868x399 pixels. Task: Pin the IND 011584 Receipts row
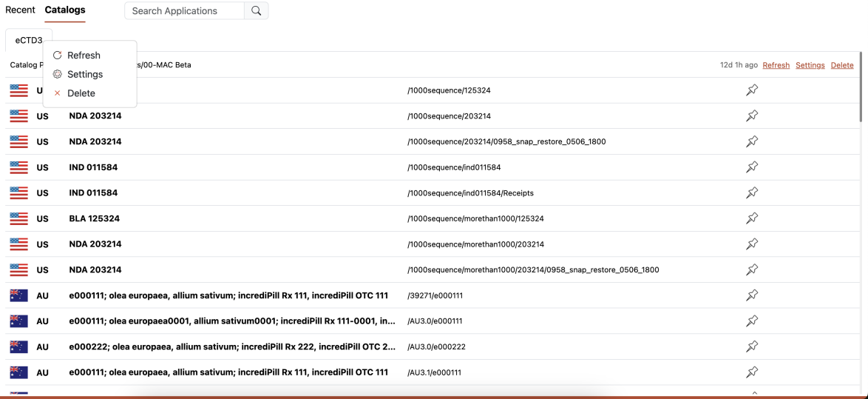click(751, 193)
